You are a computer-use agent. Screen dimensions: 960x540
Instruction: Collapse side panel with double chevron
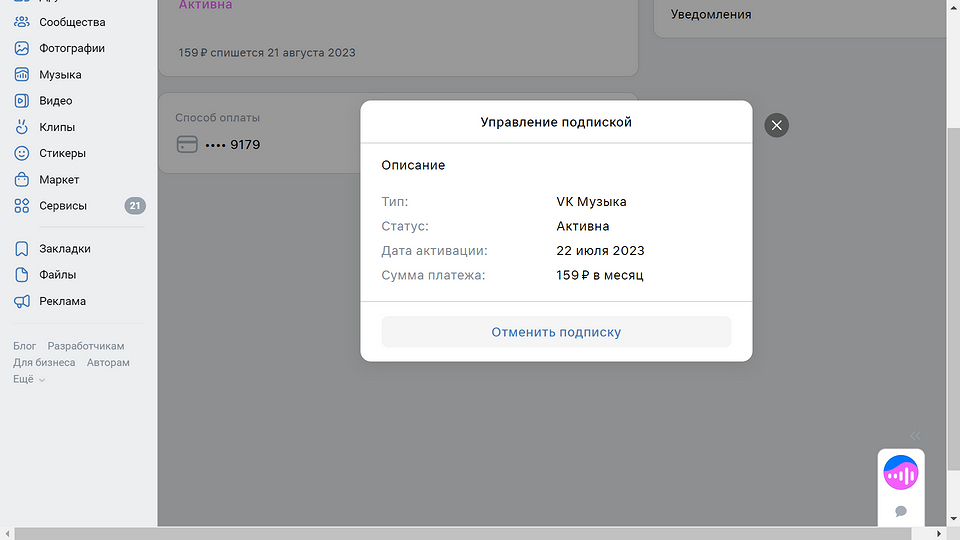(x=915, y=435)
